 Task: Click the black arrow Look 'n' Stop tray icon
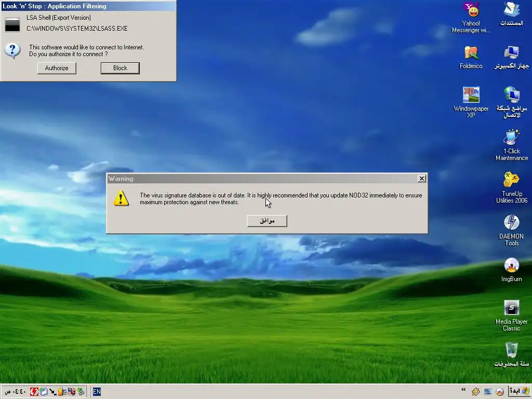point(53,392)
